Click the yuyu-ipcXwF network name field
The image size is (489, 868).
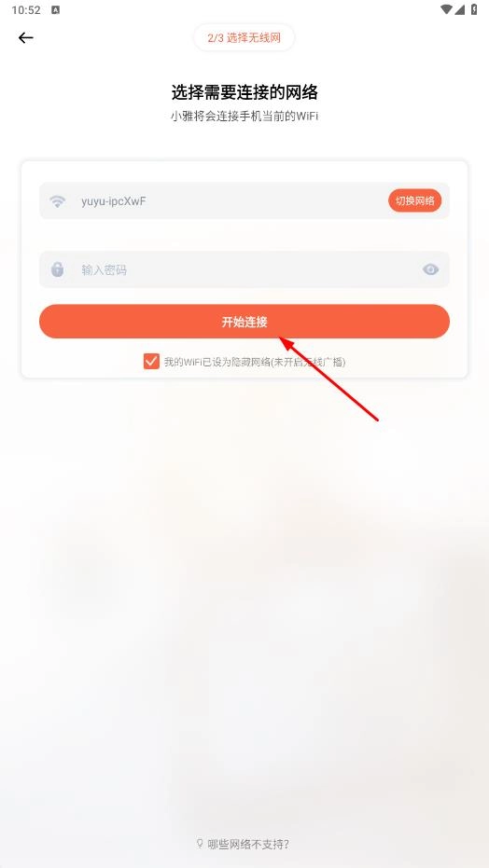click(244, 200)
